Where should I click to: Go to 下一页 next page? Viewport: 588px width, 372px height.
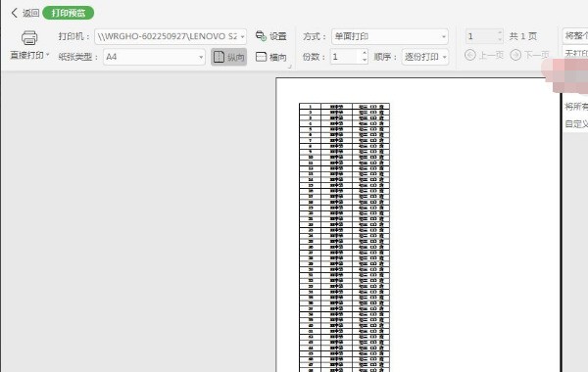click(x=530, y=56)
